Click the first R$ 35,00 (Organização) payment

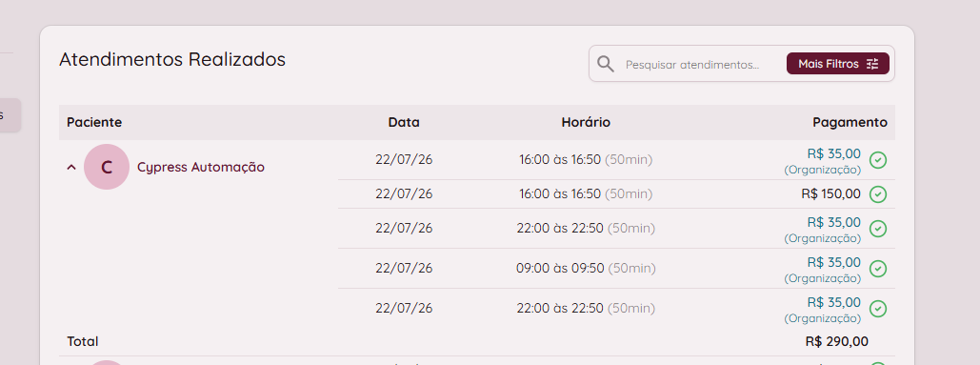coord(823,161)
